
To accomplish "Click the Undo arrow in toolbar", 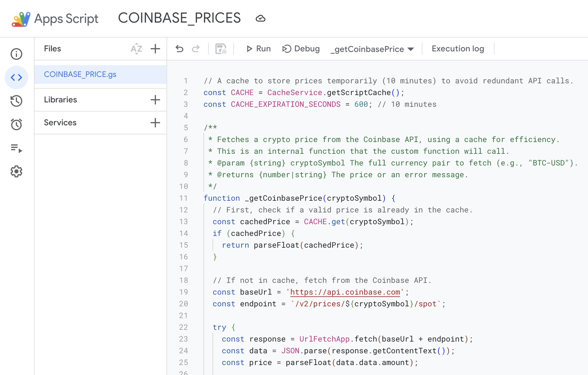I will [179, 49].
